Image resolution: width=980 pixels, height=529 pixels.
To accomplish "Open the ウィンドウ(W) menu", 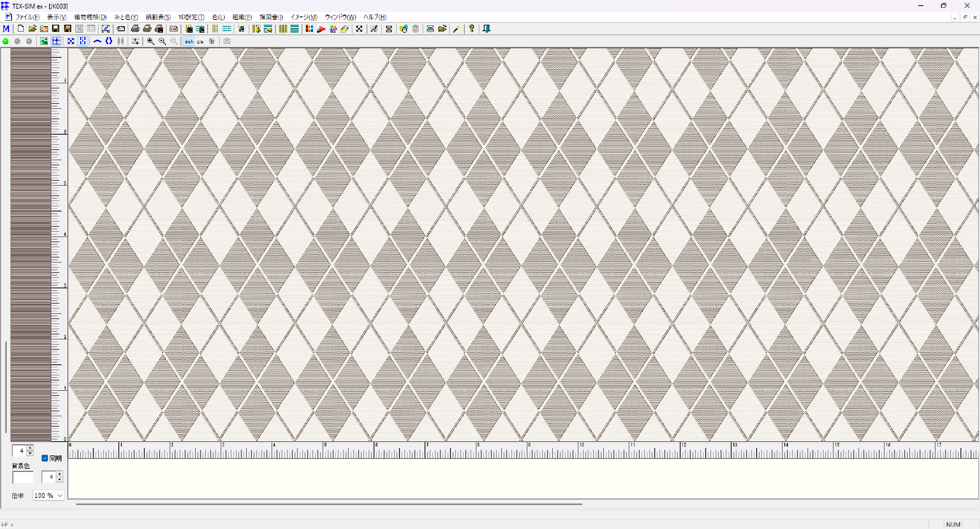I will [x=340, y=17].
